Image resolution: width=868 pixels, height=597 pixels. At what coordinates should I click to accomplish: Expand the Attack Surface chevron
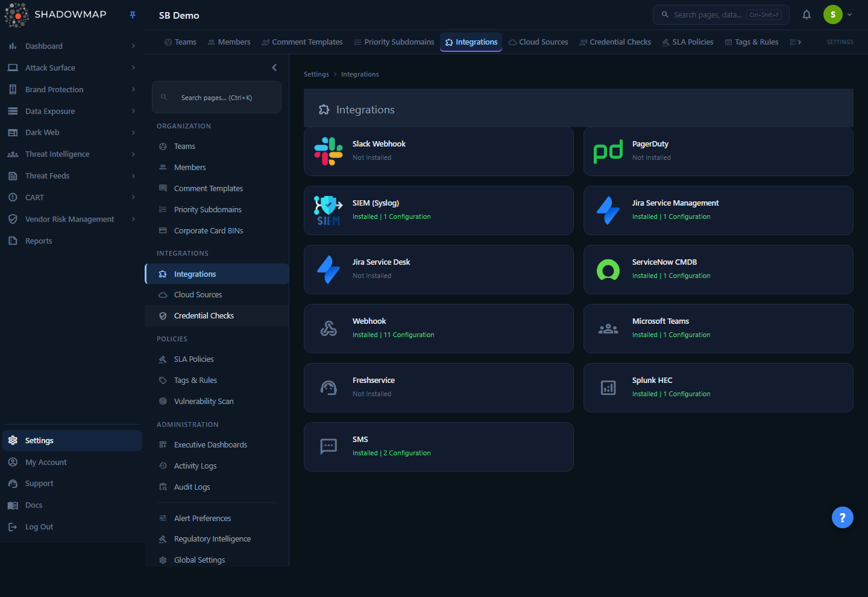tap(133, 68)
